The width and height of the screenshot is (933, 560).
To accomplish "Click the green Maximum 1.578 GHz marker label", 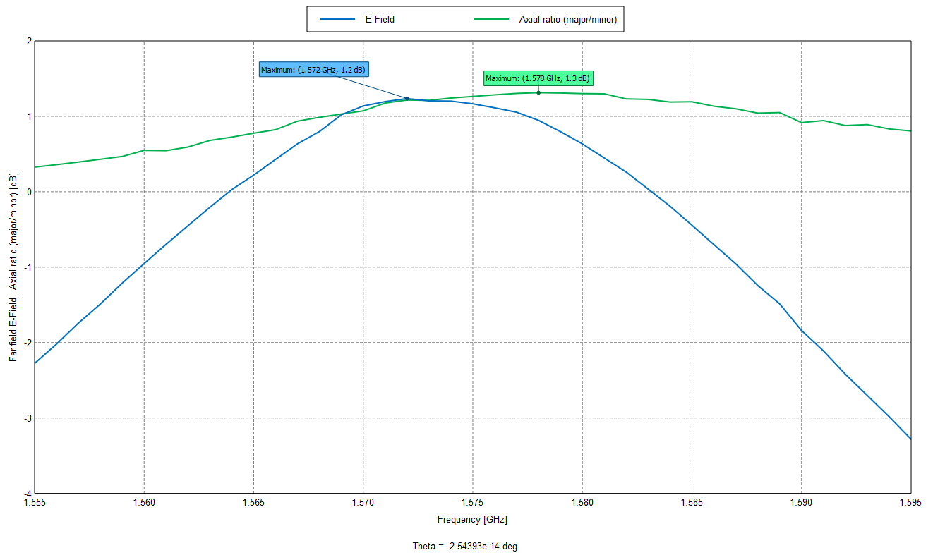I will [538, 79].
